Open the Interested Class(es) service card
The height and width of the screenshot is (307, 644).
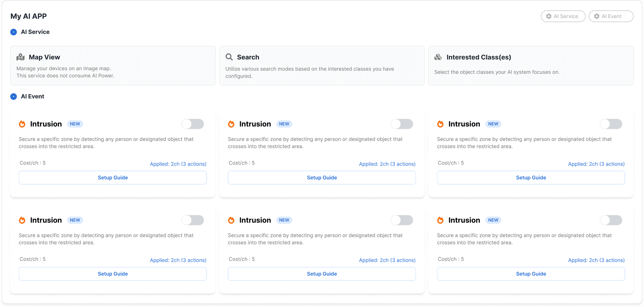coord(531,66)
